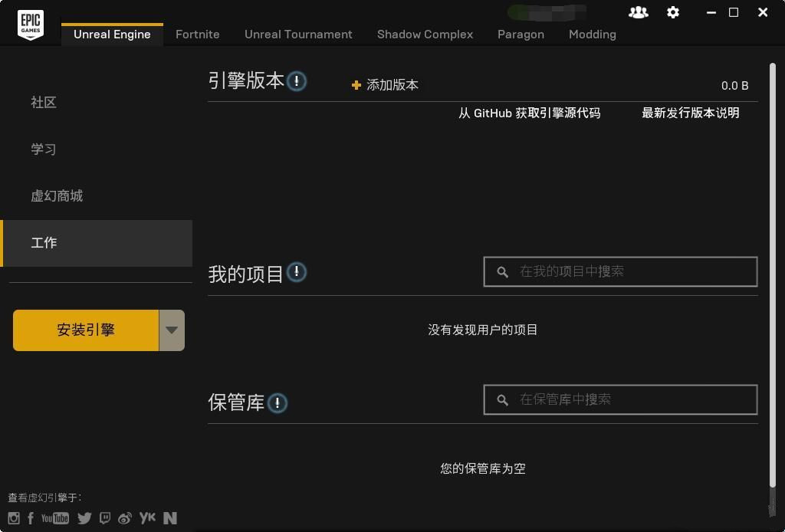Open the Unreal Tournament tab
This screenshot has height=532, width=785.
point(298,34)
